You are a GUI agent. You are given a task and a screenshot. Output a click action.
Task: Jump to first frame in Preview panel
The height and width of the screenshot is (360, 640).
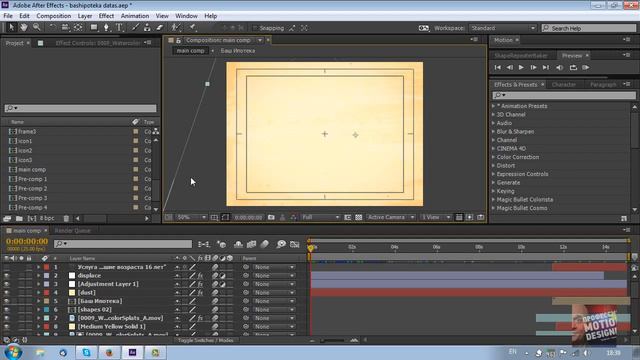498,67
